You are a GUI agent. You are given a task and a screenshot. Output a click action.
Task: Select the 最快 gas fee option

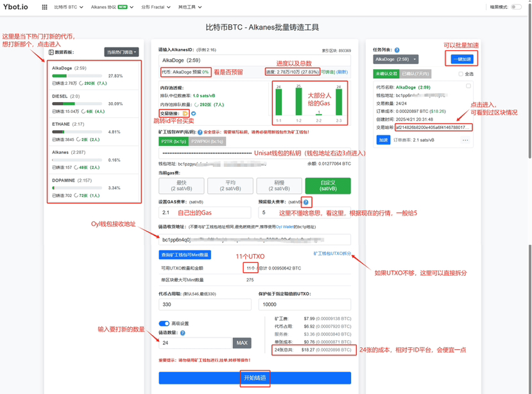(x=182, y=185)
